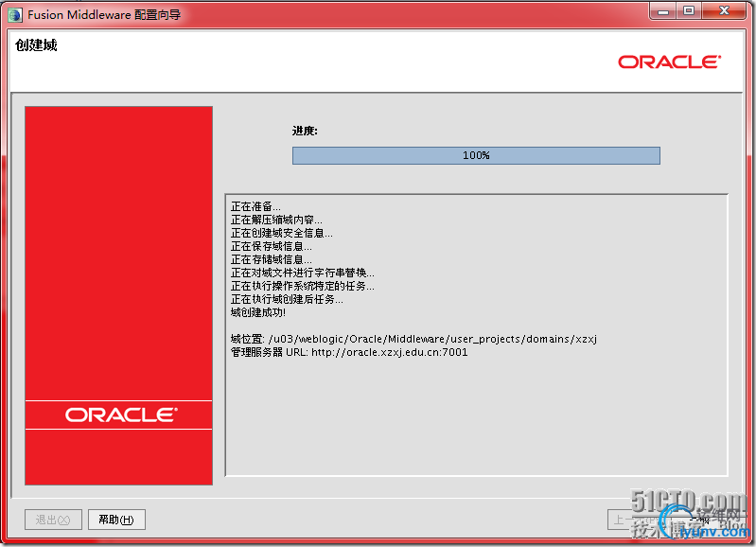Close the Fusion Middleware wizard window

[x=724, y=11]
